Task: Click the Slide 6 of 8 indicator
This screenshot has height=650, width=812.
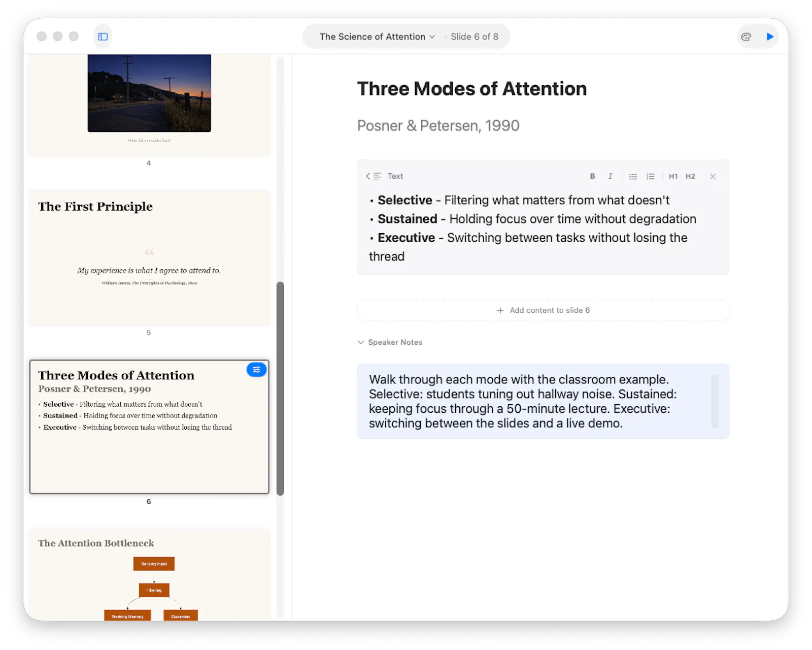Action: coord(475,37)
